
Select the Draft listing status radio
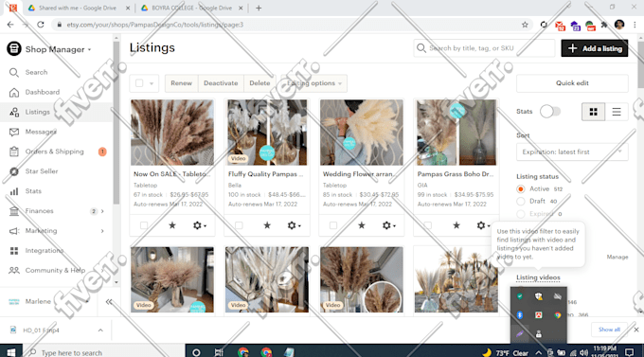coord(521,202)
